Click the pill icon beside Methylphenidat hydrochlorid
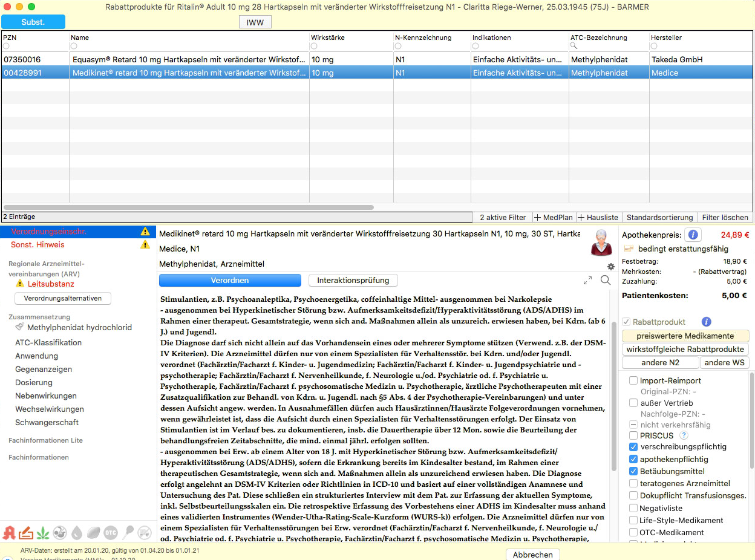This screenshot has width=755, height=560. pos(20,327)
